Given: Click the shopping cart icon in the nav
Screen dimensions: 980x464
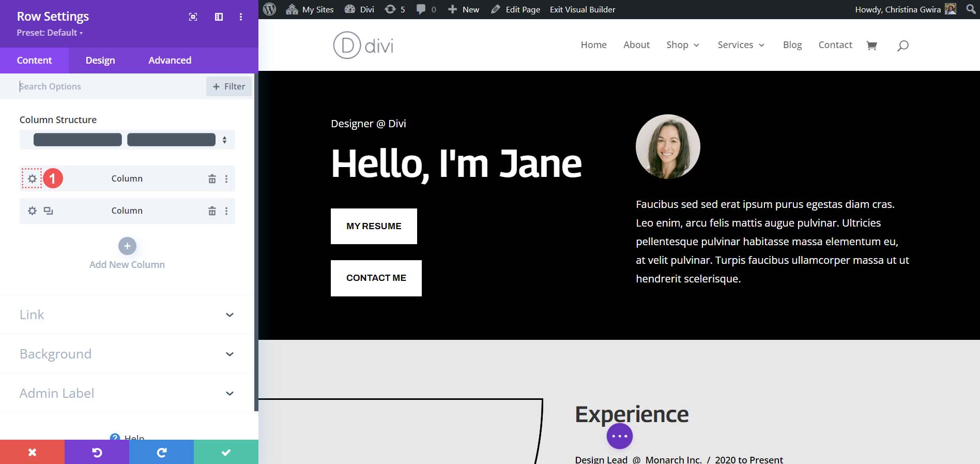Looking at the screenshot, I should (x=871, y=46).
